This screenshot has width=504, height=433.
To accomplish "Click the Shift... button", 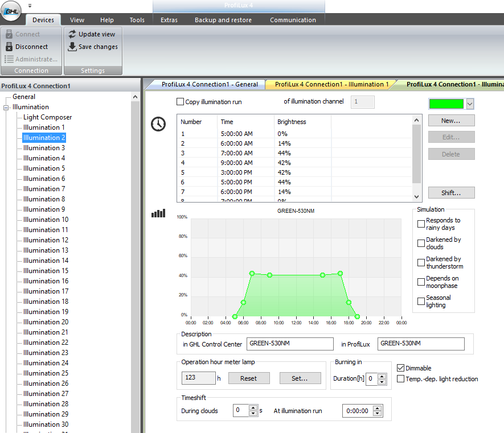I will [451, 193].
